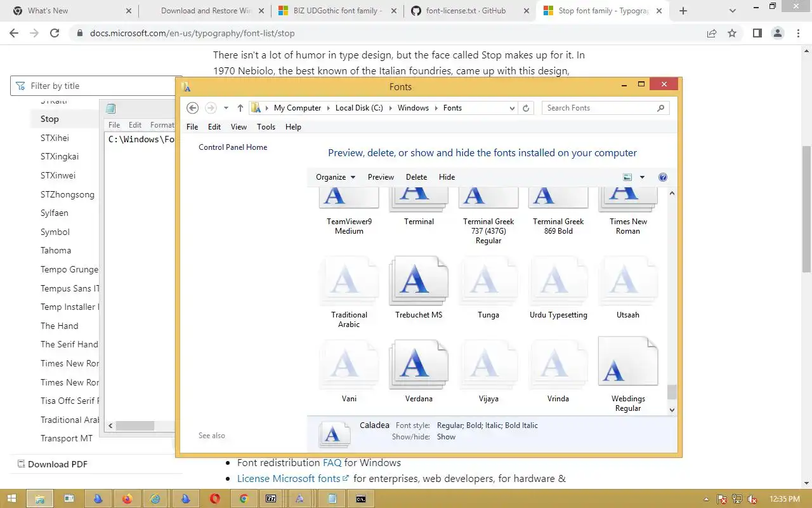Open the view options dropdown arrow
This screenshot has height=508, width=812.
pyautogui.click(x=642, y=177)
